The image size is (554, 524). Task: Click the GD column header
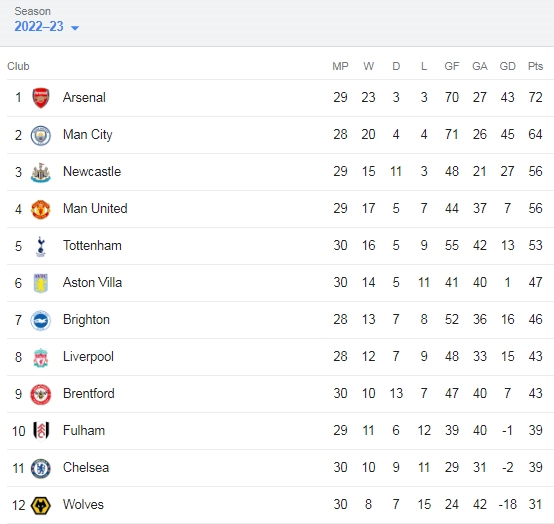coord(507,66)
